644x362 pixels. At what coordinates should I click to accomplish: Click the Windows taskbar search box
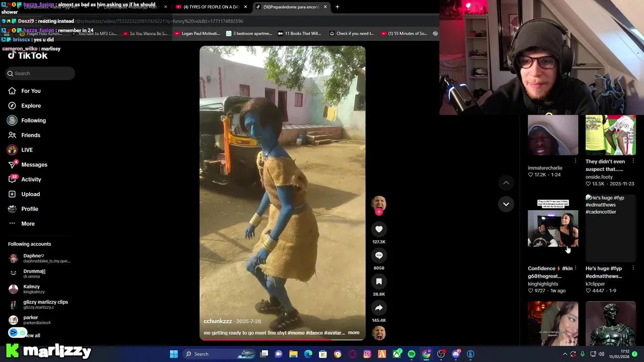coord(219,354)
